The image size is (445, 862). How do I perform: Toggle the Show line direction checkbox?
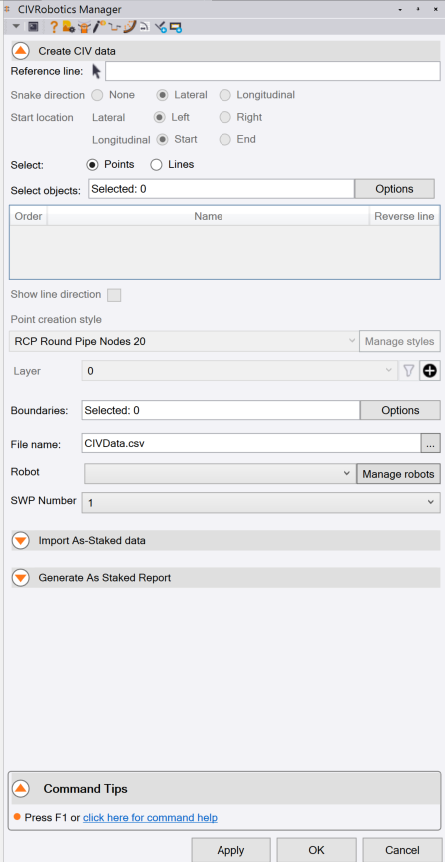(114, 295)
